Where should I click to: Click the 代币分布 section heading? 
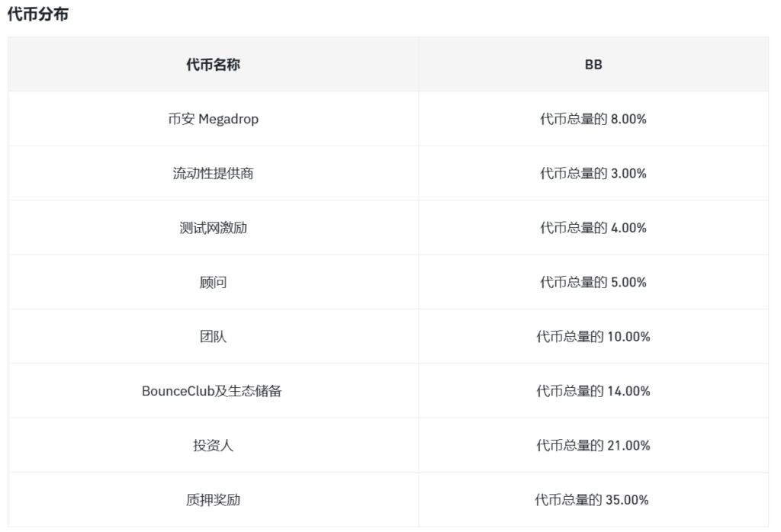pyautogui.click(x=37, y=15)
